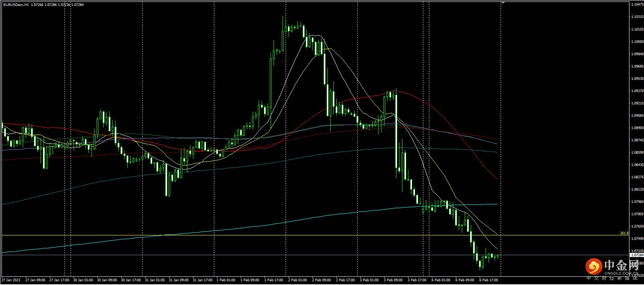
Task: Select the yellow 261.8 Fibonacci level label
Action: coord(624,233)
